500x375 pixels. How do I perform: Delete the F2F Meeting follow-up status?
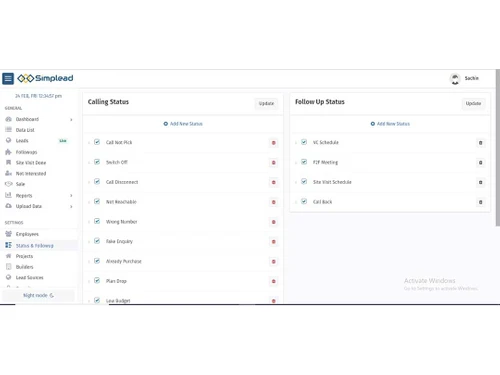[x=481, y=163]
